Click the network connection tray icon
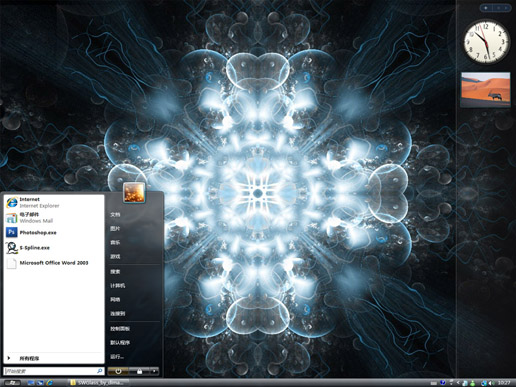Viewport: 516px width, 387px height. (x=484, y=383)
